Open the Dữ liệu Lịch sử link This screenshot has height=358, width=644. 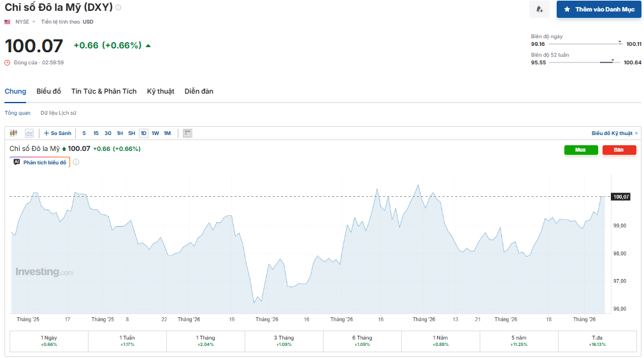point(59,113)
